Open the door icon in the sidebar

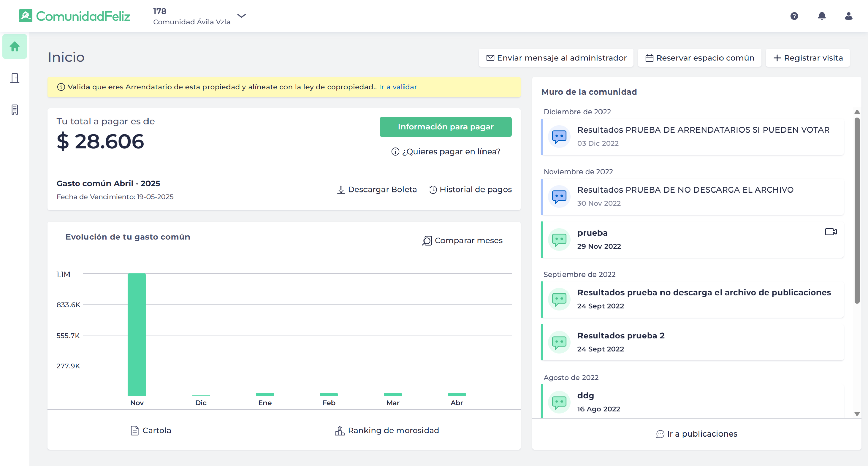tap(15, 78)
